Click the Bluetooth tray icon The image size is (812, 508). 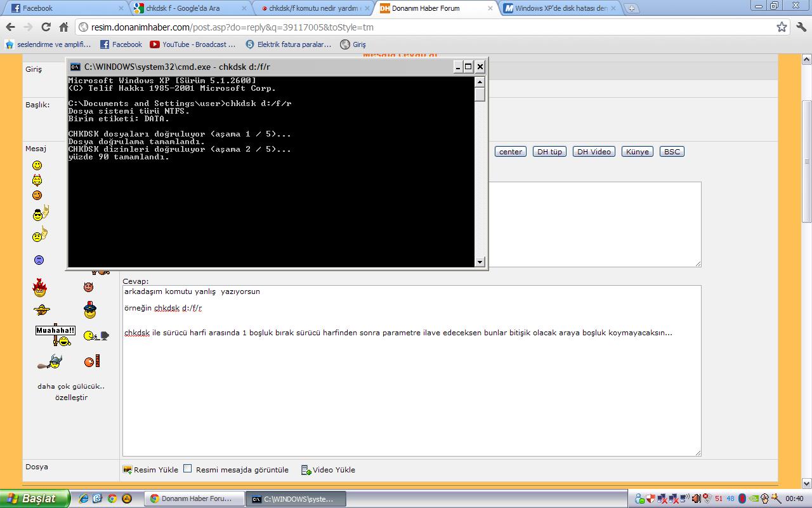click(742, 498)
